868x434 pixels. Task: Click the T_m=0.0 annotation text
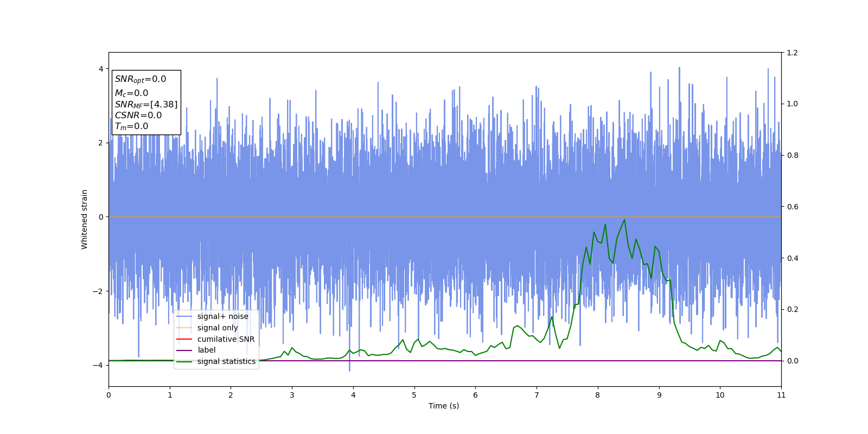pyautogui.click(x=131, y=126)
